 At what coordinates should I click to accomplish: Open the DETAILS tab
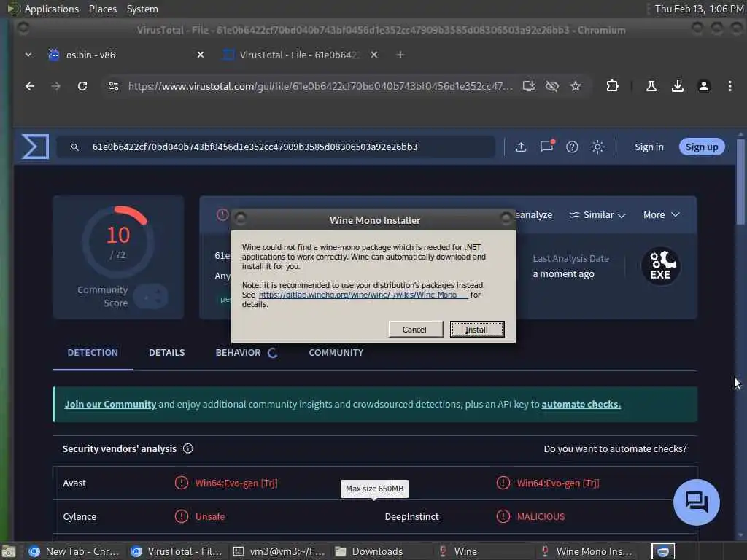click(x=166, y=353)
